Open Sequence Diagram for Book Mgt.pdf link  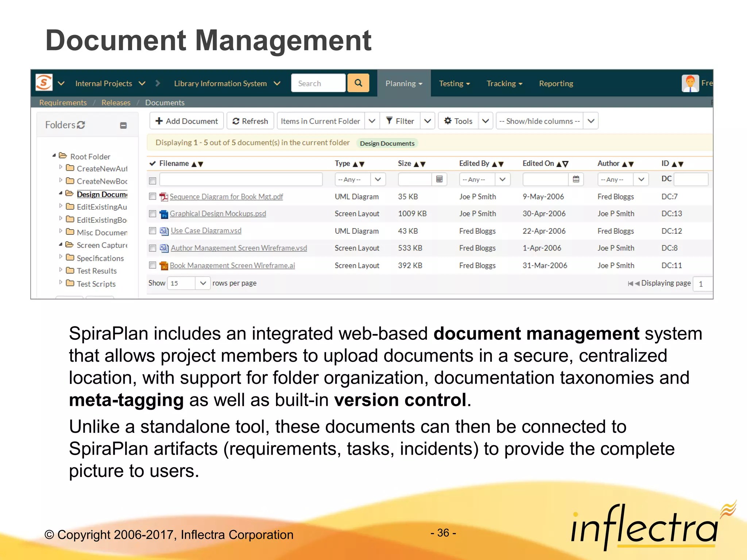tap(226, 197)
